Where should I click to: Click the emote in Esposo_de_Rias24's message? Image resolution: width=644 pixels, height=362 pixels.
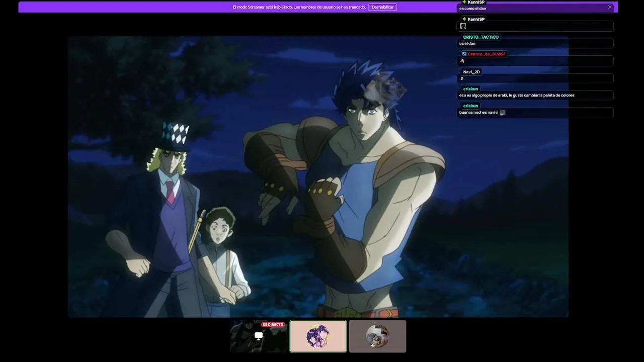click(x=462, y=61)
